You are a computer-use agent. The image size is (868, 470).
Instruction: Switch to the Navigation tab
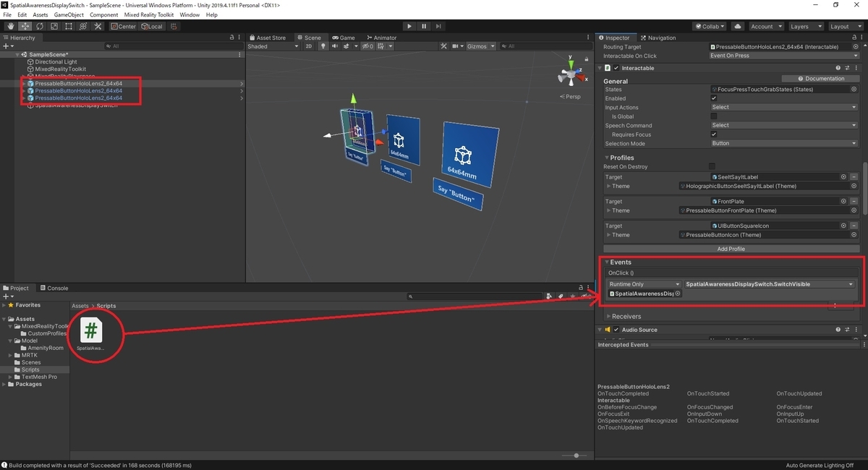tap(658, 38)
